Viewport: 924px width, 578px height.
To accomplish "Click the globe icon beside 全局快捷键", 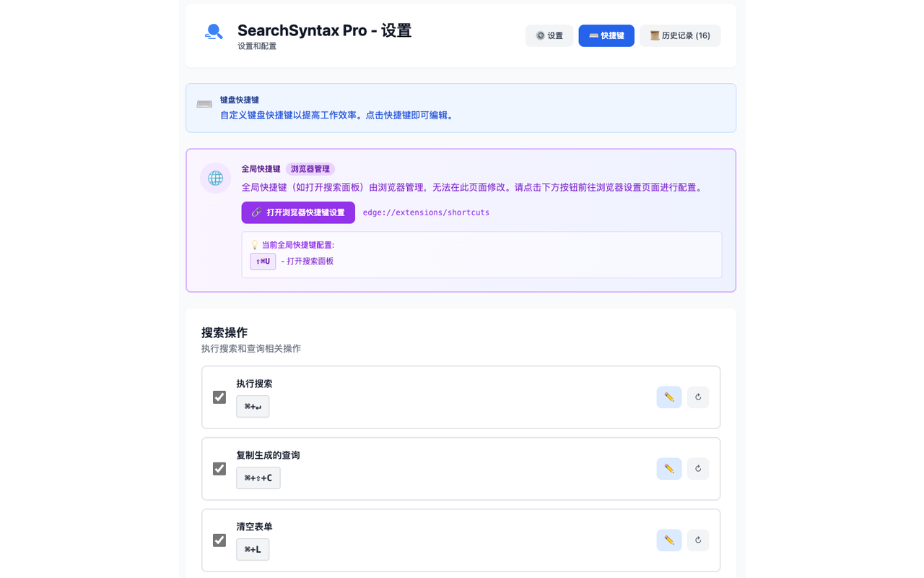I will [216, 178].
